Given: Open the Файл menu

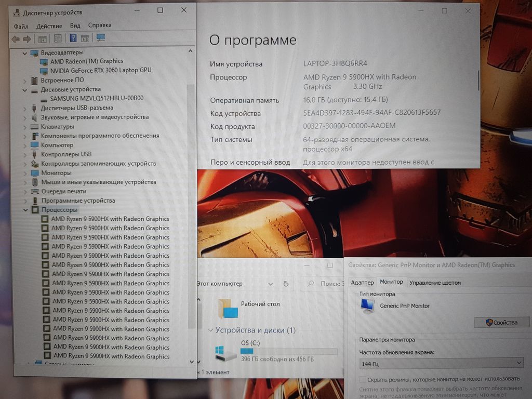Looking at the screenshot, I should tap(21, 26).
